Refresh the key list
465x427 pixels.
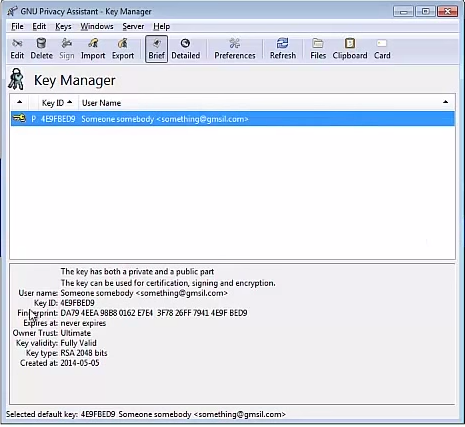[283, 49]
